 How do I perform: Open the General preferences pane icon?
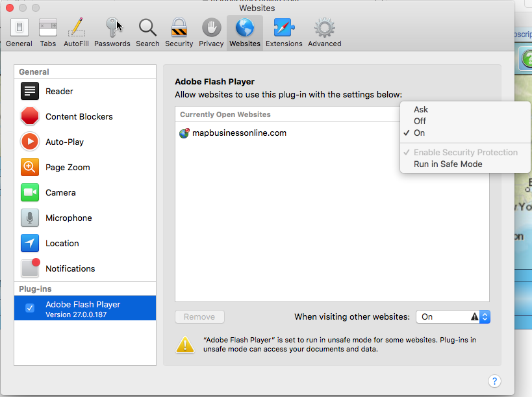click(19, 27)
